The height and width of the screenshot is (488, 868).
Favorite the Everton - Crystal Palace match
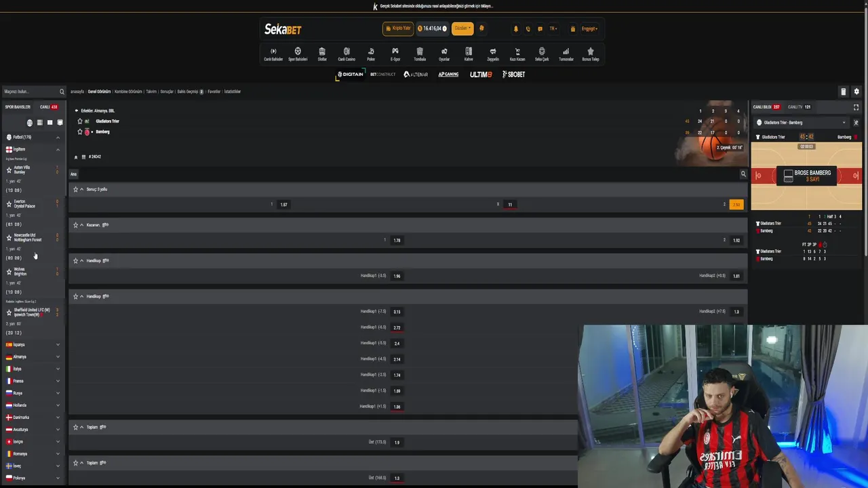[9, 204]
